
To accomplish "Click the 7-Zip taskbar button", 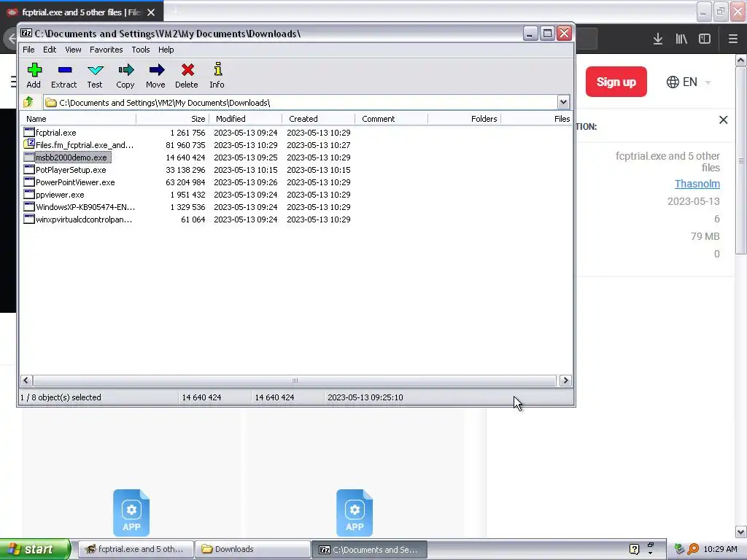I will click(x=369, y=550).
